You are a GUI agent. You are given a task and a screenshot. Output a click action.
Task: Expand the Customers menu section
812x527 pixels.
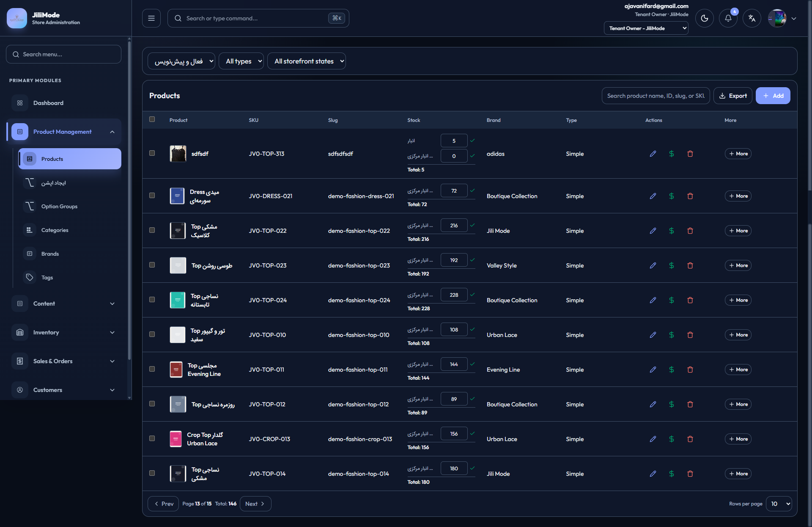pos(63,390)
